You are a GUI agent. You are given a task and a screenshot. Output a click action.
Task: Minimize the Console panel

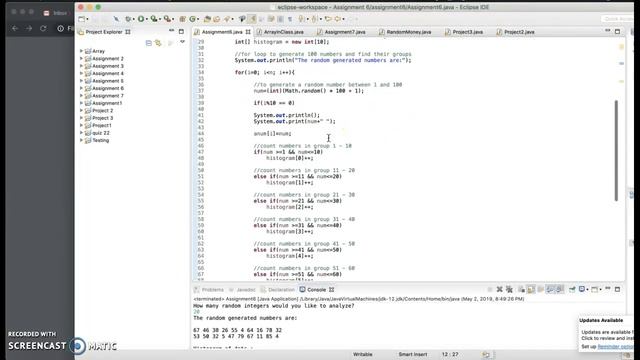point(608,289)
